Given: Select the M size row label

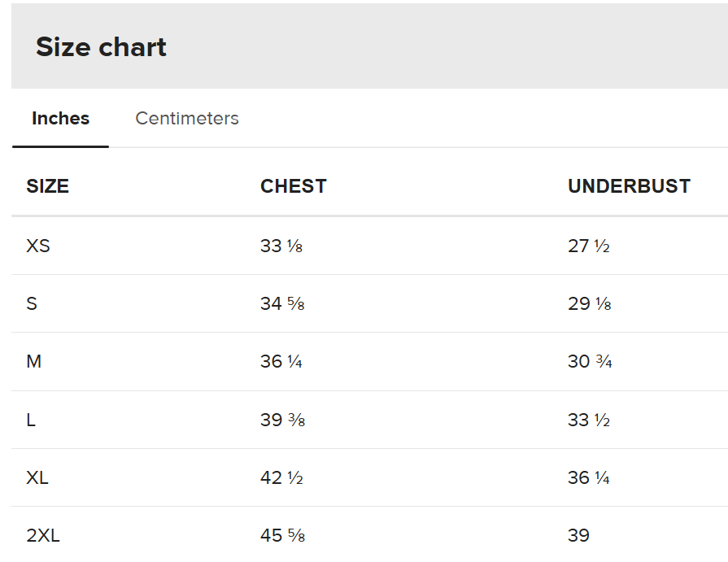Looking at the screenshot, I should pyautogui.click(x=34, y=361).
